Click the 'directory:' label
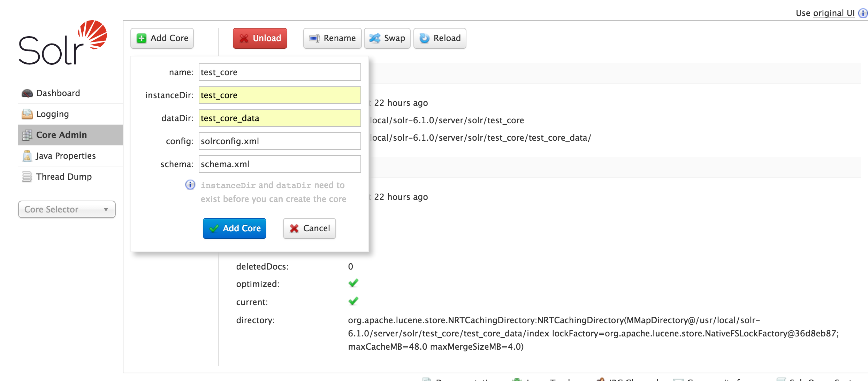 (256, 320)
